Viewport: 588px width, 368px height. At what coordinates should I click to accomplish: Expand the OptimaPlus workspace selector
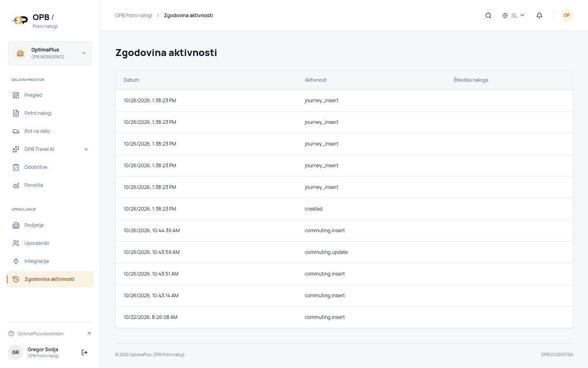(50, 53)
